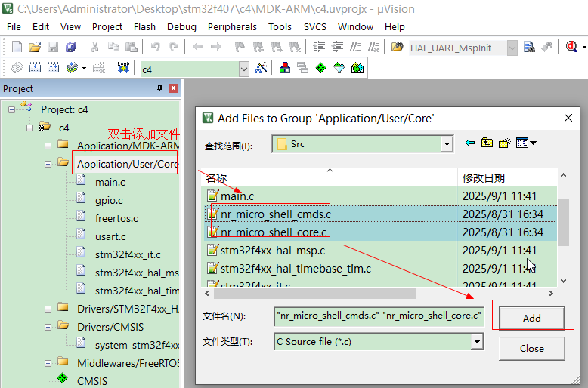
Task: Open the SVCS menu
Action: pos(314,27)
